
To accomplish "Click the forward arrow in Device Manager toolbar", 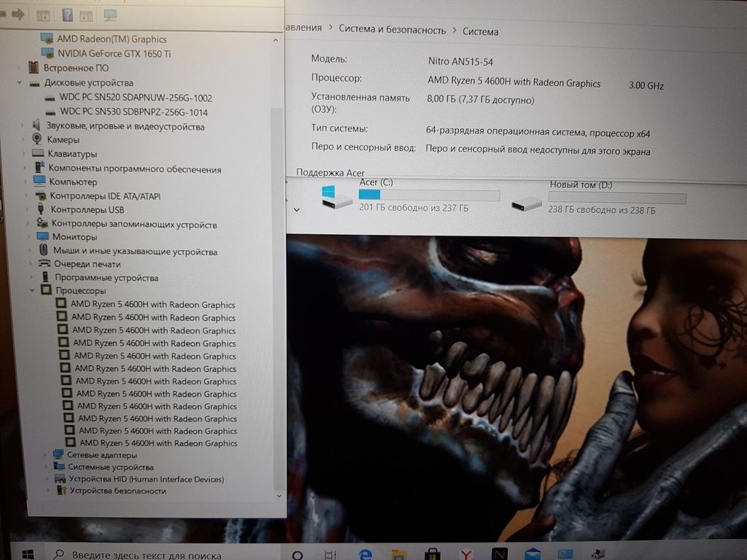I will 18,15.
